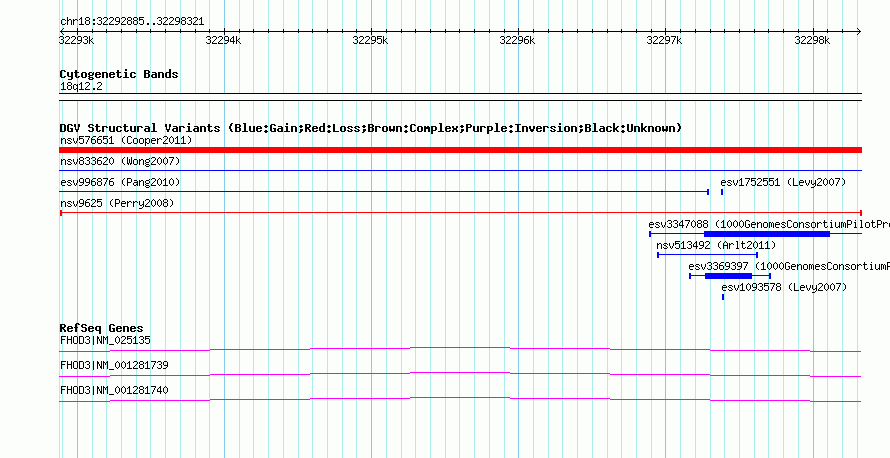Image resolution: width=890 pixels, height=458 pixels.
Task: Open variant esv3347088 1000Genomes label
Action: coord(769,224)
